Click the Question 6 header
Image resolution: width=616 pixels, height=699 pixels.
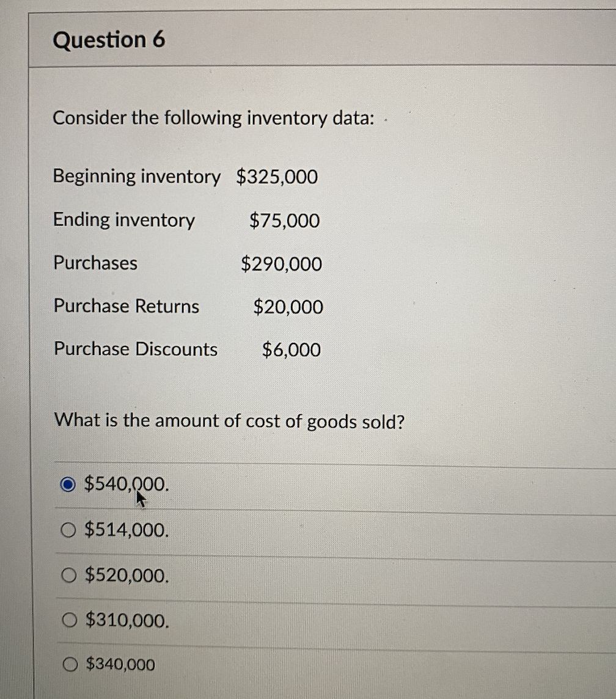point(109,40)
